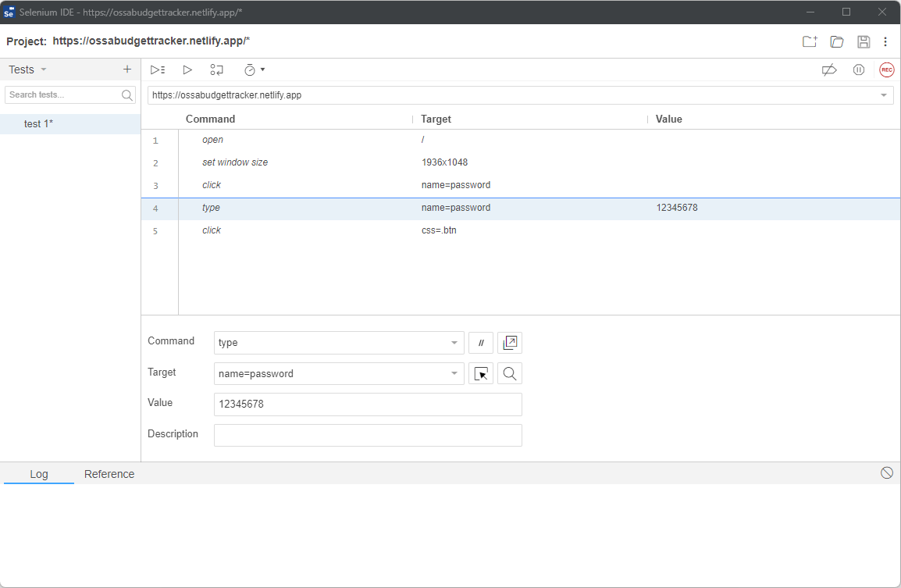This screenshot has height=588, width=901.
Task: Open test execution speed menu
Action: pyautogui.click(x=255, y=69)
